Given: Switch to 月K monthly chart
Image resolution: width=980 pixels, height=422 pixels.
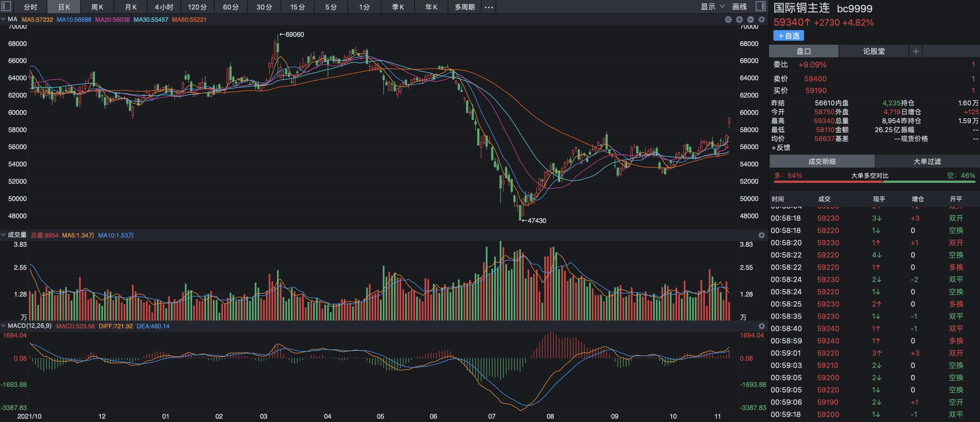Looking at the screenshot, I should pyautogui.click(x=131, y=7).
